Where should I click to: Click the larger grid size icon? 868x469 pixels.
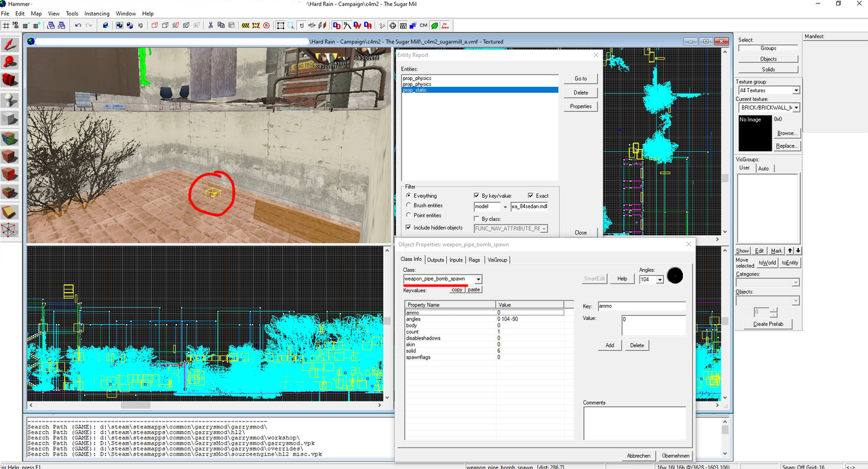click(36, 25)
